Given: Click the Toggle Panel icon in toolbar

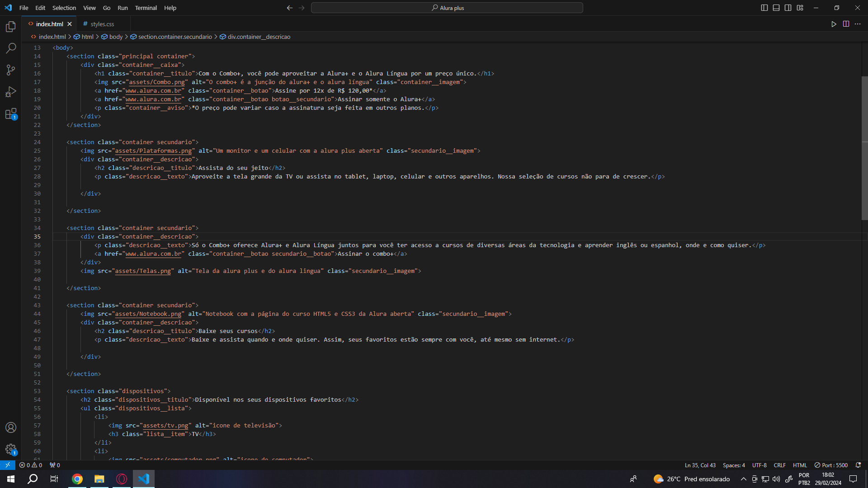Looking at the screenshot, I should pos(776,8).
